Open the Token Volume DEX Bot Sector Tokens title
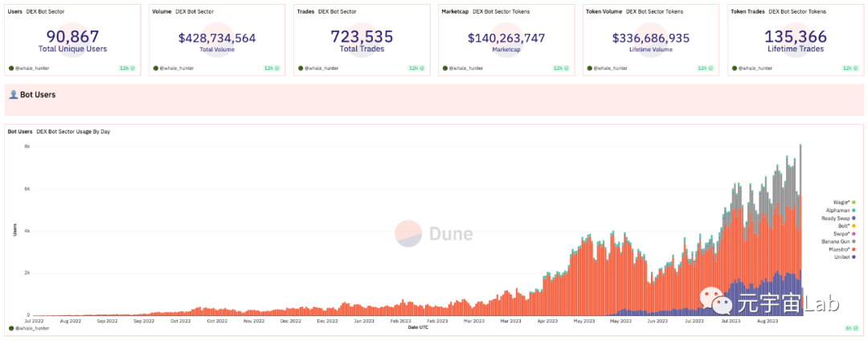The width and height of the screenshot is (868, 341). 634,11
